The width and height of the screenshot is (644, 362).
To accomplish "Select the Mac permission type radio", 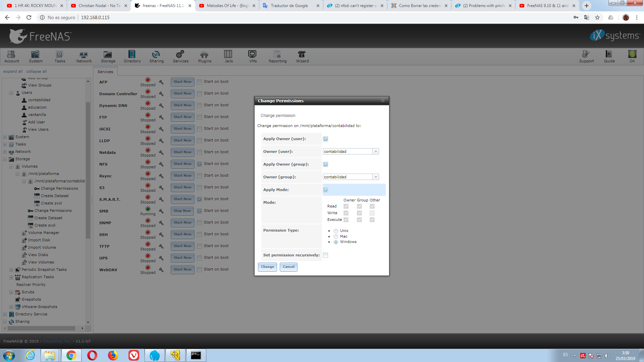I will coord(336,237).
